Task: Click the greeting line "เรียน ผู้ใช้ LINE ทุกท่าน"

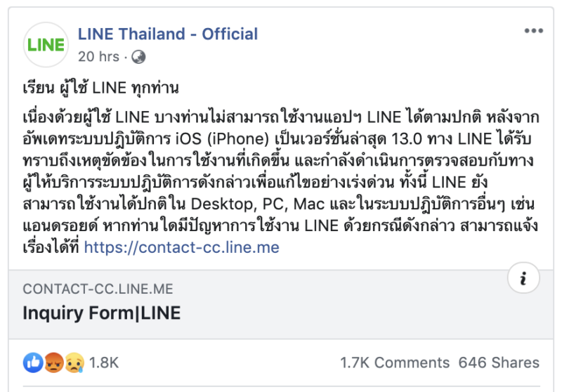Action: [100, 88]
